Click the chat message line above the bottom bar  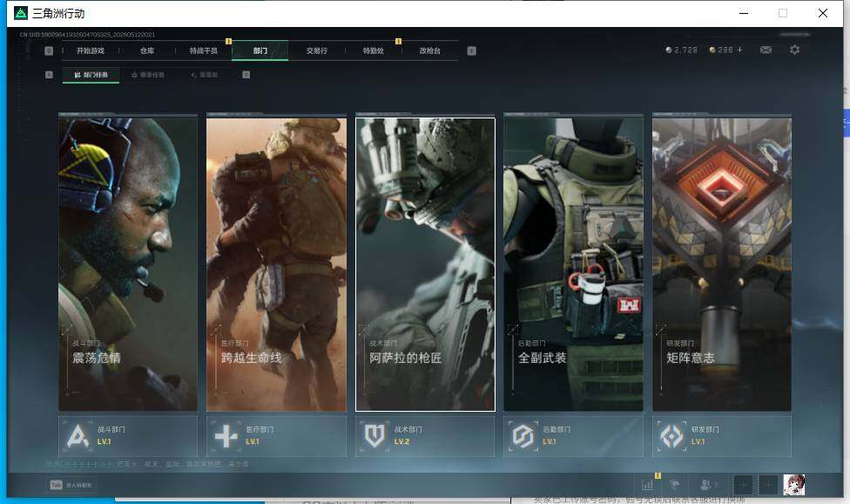(147, 465)
